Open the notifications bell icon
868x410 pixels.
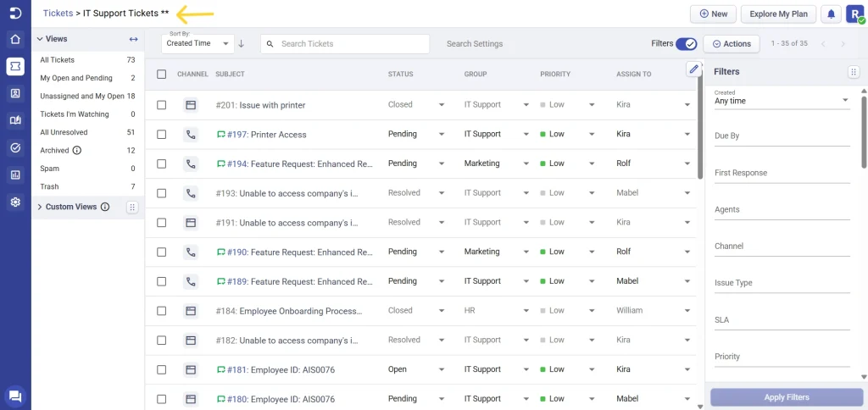831,14
